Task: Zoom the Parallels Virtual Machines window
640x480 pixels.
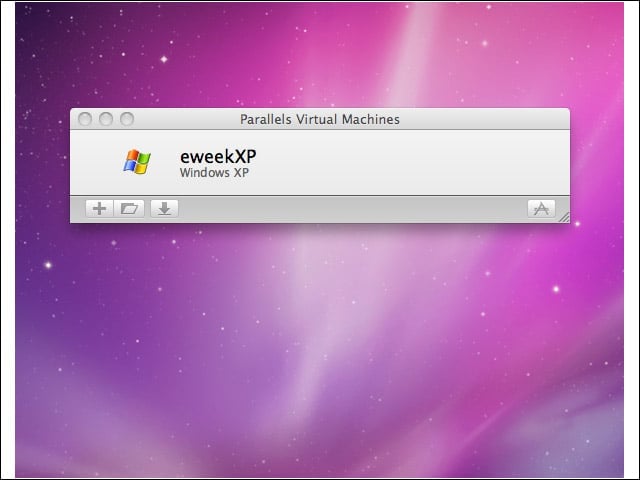Action: [127, 119]
